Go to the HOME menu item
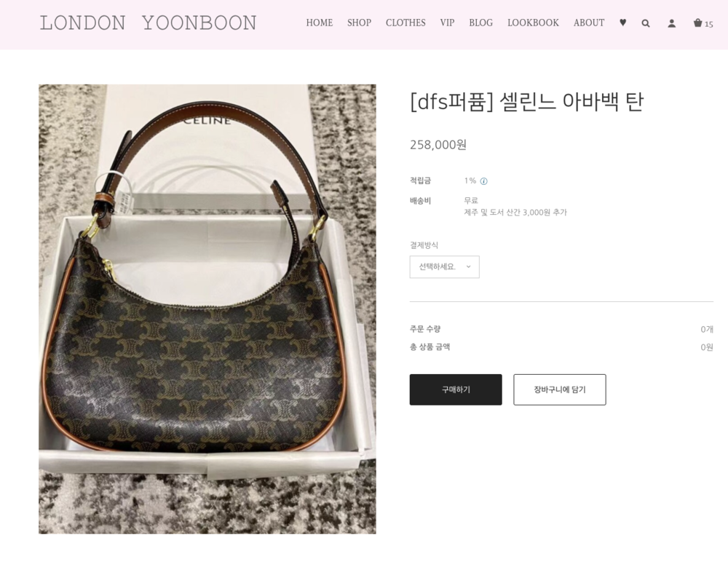This screenshot has height=575, width=728. point(320,23)
